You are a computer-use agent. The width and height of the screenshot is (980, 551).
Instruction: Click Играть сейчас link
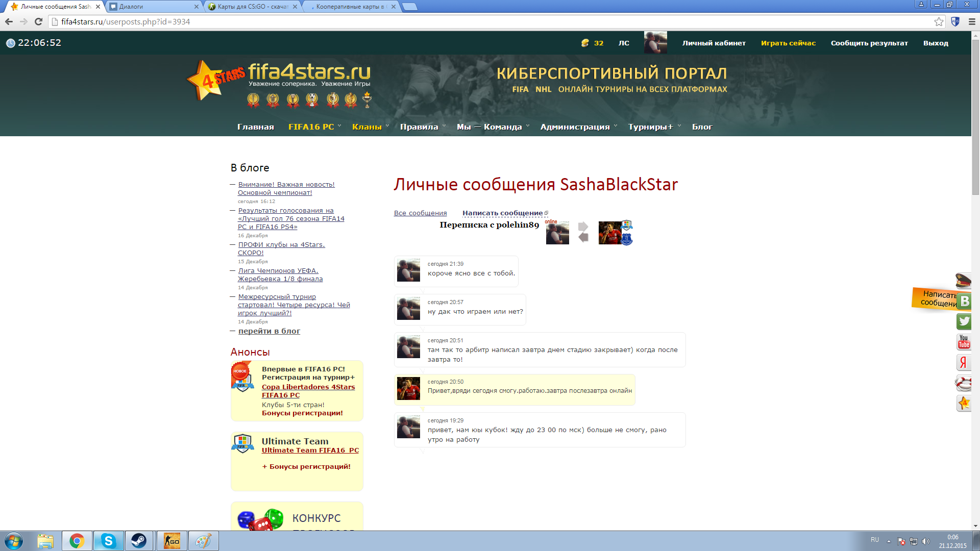pos(788,43)
